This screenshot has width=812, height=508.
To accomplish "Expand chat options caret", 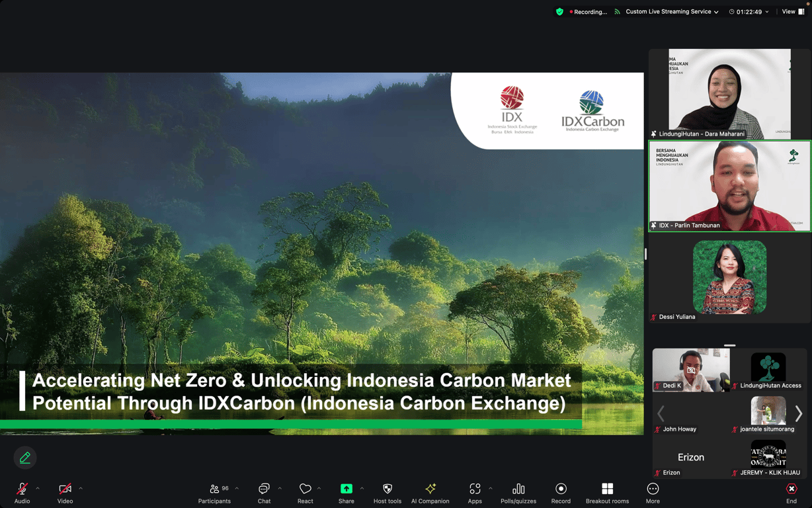I will click(280, 489).
